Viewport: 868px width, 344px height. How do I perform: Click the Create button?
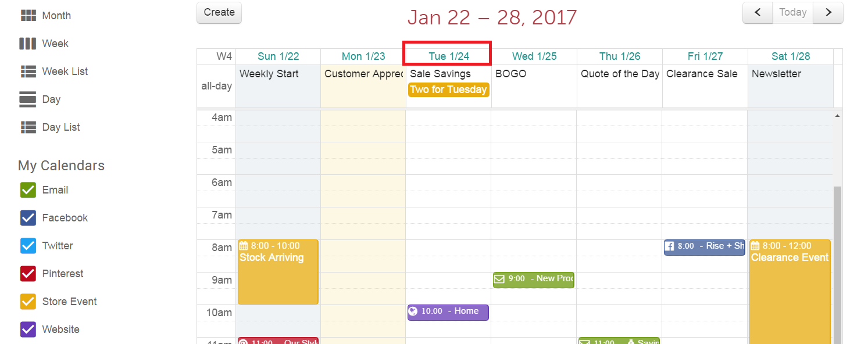tap(219, 13)
